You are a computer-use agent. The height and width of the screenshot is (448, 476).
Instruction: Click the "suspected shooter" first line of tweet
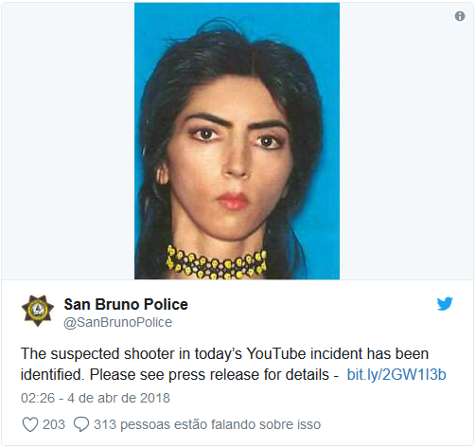click(224, 353)
